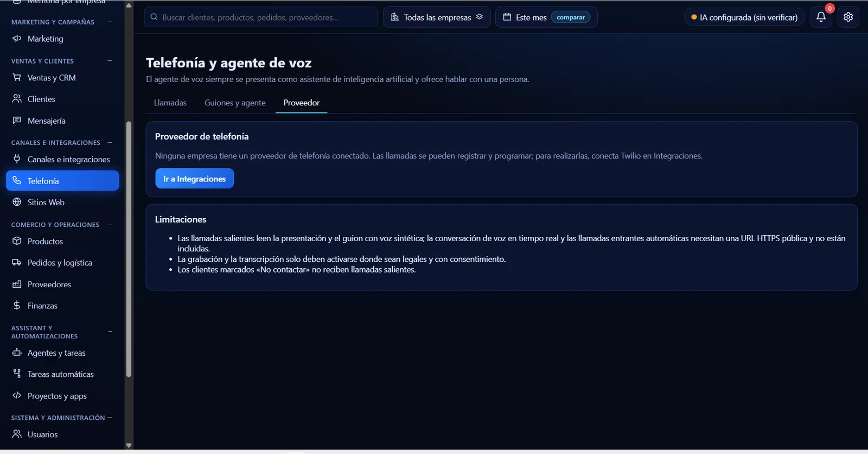Click the Proveedores factory icon
This screenshot has height=454, width=868.
pyautogui.click(x=17, y=284)
